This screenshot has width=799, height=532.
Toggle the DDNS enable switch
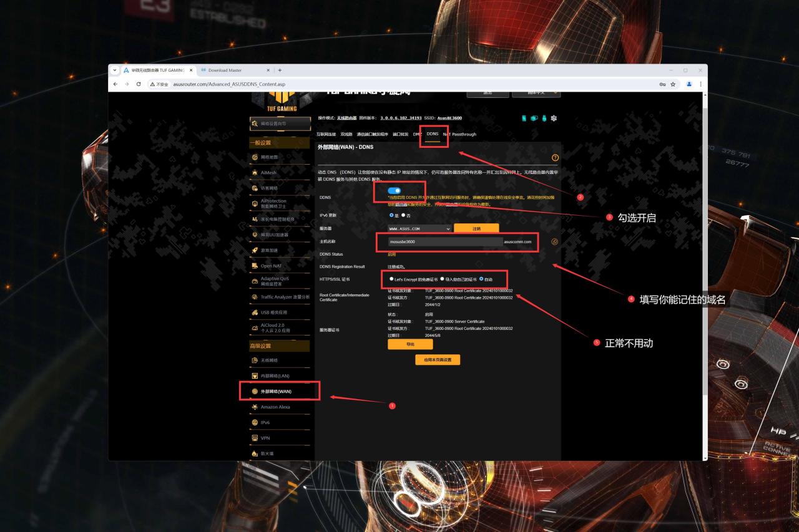coord(395,191)
